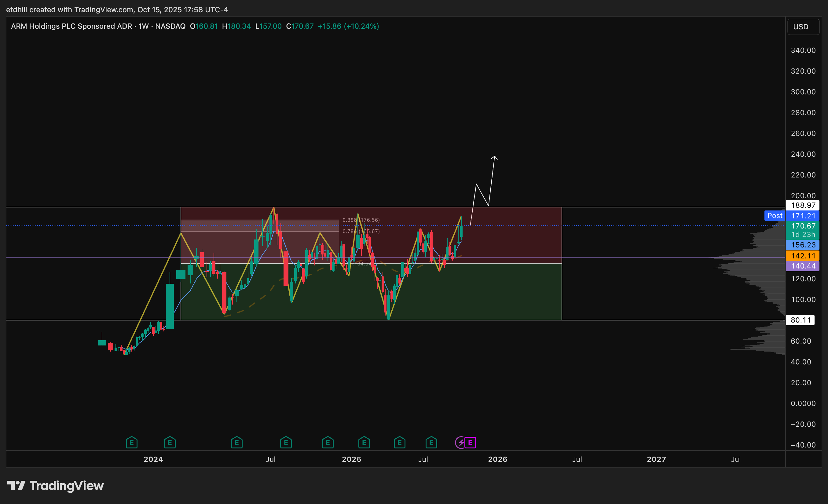Click the ARM Holdings symbol title
The image size is (828, 504).
coord(71,26)
